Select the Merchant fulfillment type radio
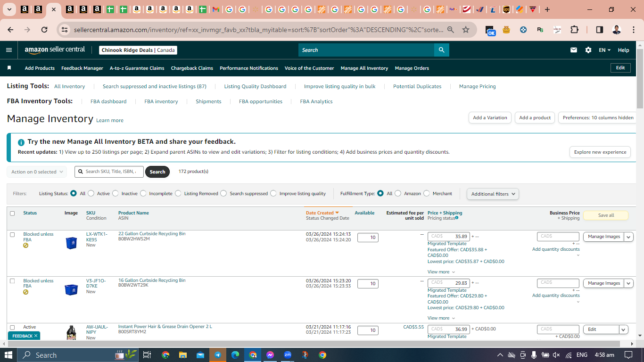644x362 pixels. click(427, 193)
